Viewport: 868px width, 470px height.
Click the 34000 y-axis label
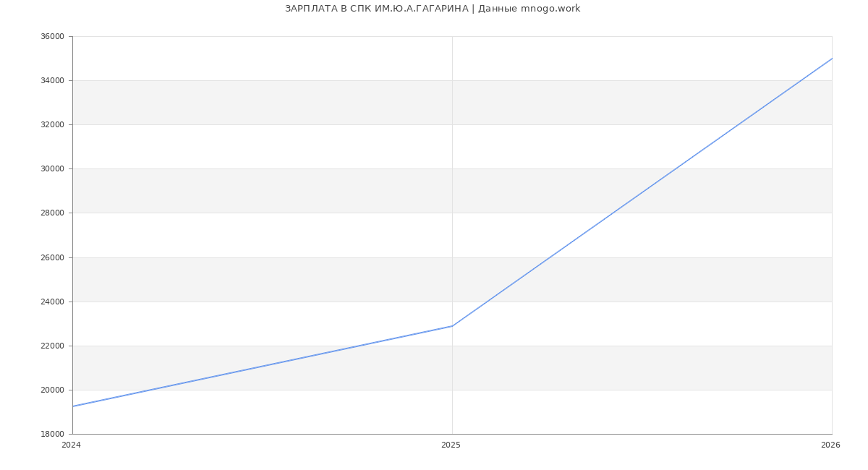coord(52,81)
